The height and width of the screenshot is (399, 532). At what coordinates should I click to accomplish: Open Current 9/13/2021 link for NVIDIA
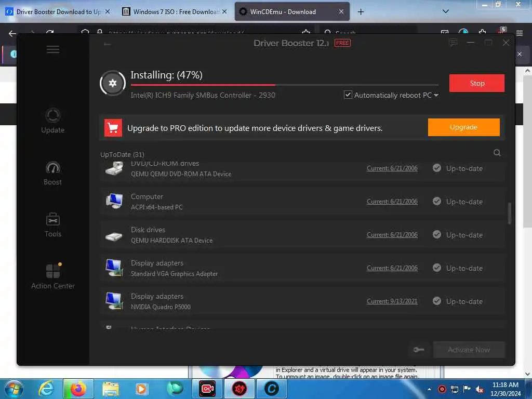tap(392, 301)
